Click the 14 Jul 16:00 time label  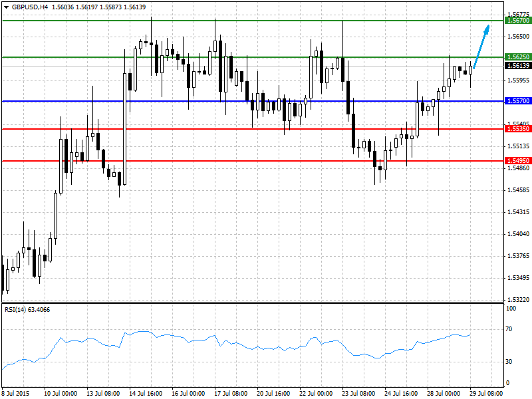click(x=146, y=393)
